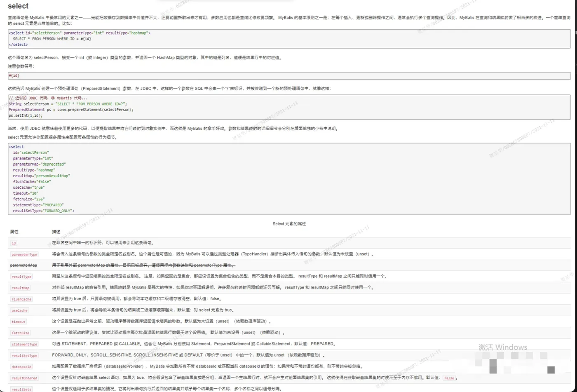Click the resultMap="personResultMap" code line
Viewport: 577px width, 392px height.
click(x=41, y=176)
